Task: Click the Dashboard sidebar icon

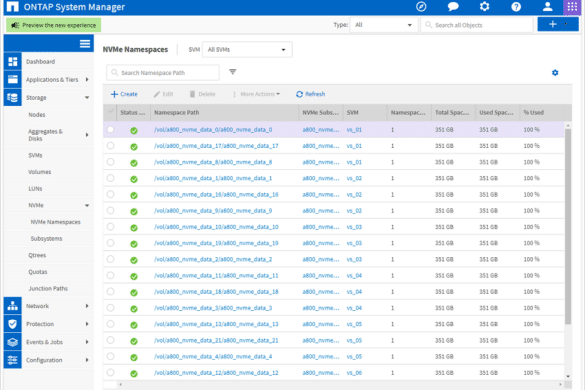Action: click(13, 62)
